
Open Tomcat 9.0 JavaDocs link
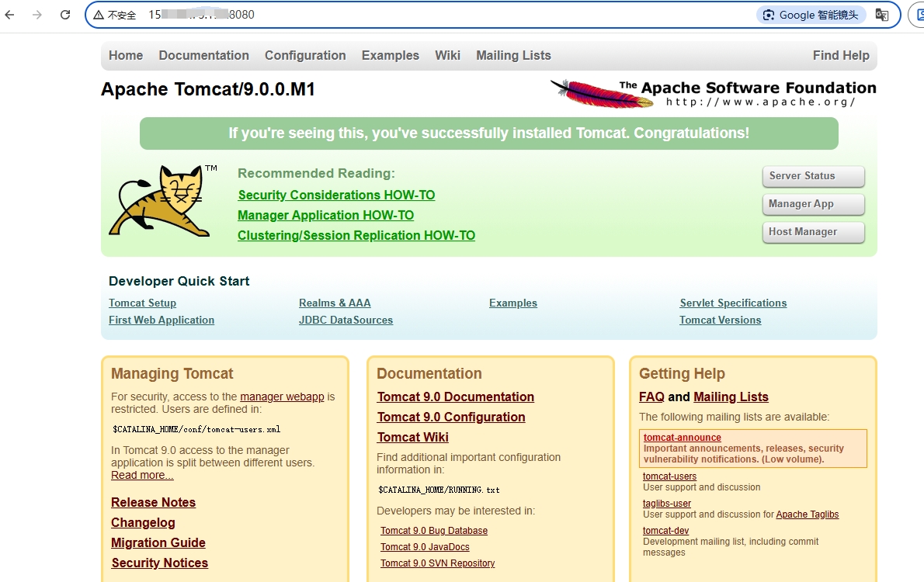425,547
